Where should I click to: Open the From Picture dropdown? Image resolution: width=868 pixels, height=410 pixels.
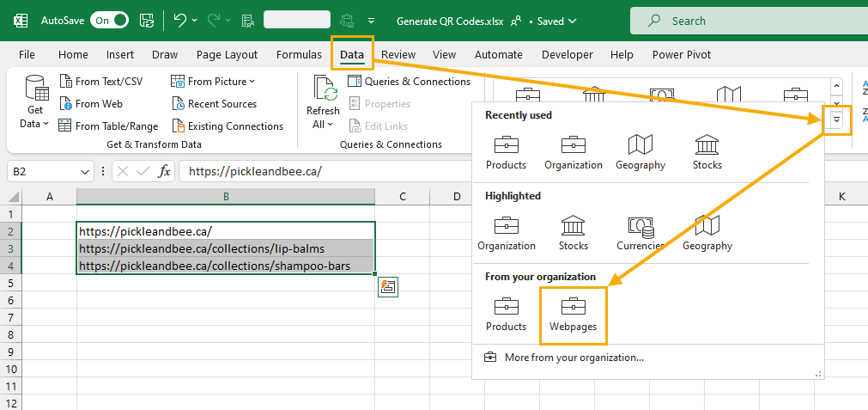click(x=213, y=82)
